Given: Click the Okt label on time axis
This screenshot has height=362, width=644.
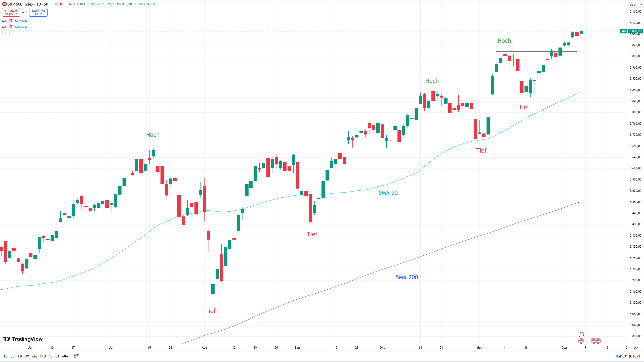Looking at the screenshot, I should point(382,348).
